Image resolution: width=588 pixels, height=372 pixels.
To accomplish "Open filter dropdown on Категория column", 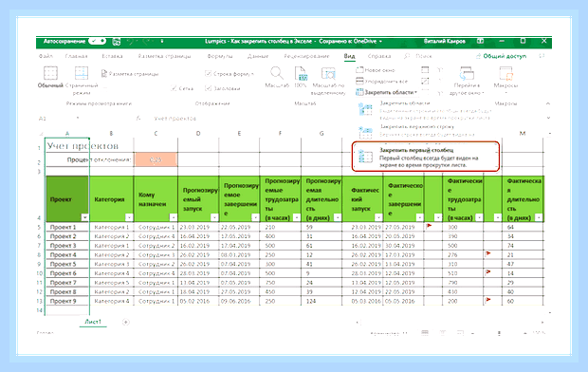I will click(129, 217).
